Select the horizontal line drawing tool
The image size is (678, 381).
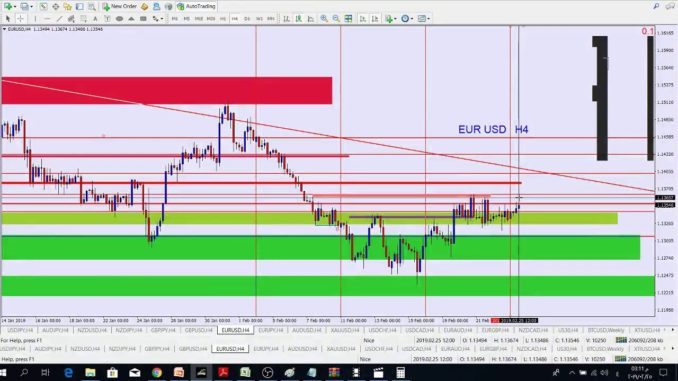(47, 19)
